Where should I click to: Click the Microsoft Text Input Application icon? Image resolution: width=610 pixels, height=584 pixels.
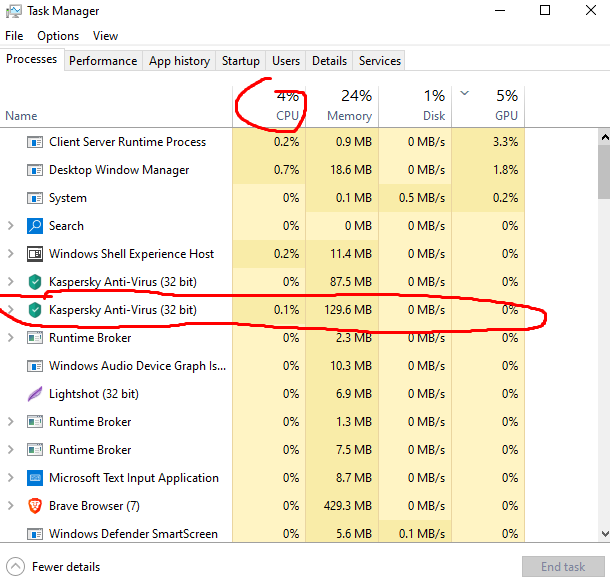tap(35, 478)
